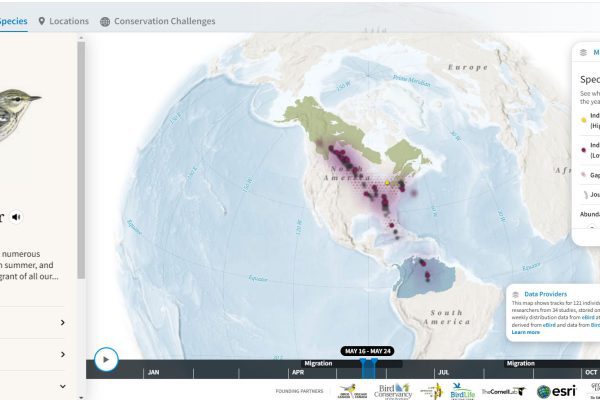
Task: Open the Learn more link
Action: coord(526,332)
